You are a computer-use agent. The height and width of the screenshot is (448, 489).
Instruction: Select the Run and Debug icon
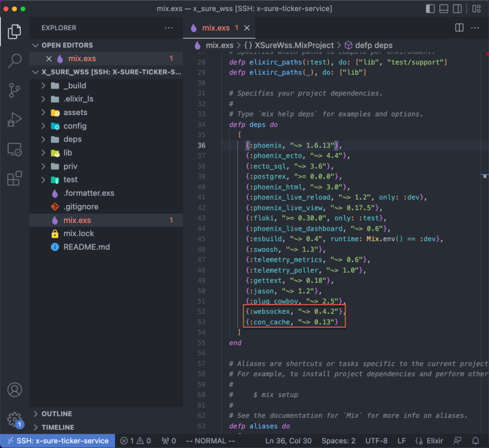pos(14,119)
